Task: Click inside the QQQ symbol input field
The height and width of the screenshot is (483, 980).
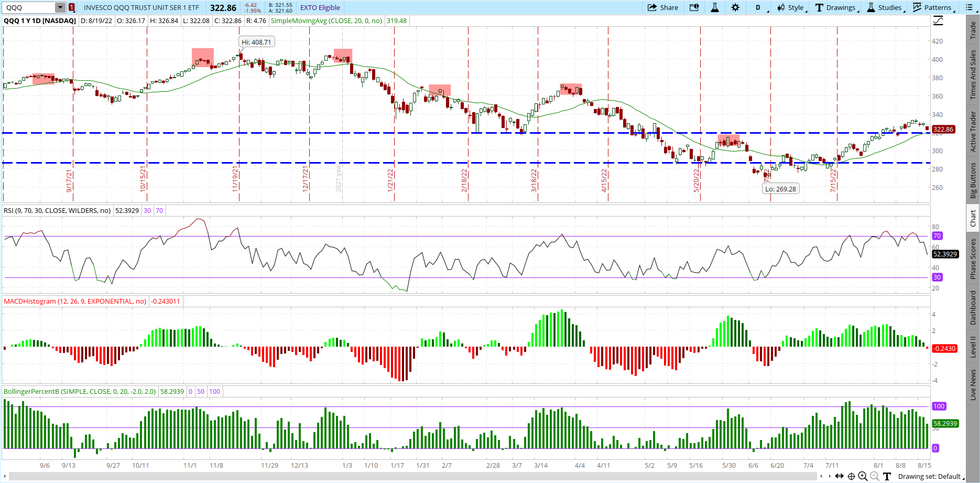Action: [29, 7]
